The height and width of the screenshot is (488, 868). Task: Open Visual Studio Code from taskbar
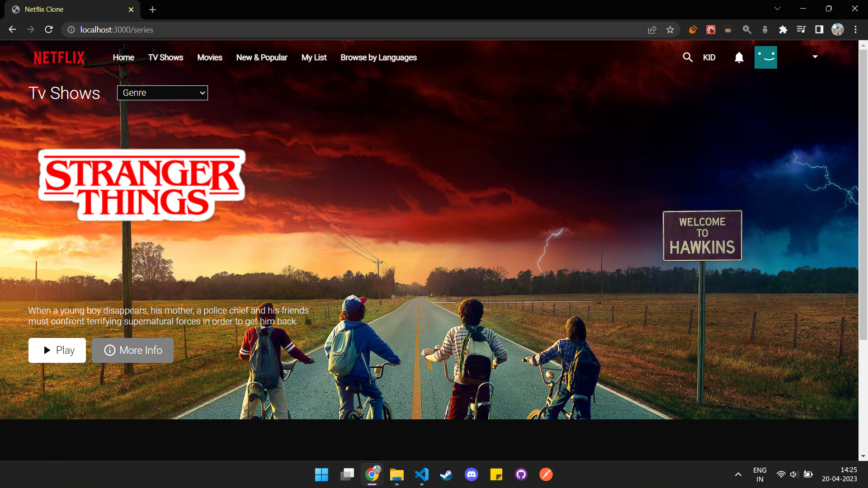(x=422, y=474)
